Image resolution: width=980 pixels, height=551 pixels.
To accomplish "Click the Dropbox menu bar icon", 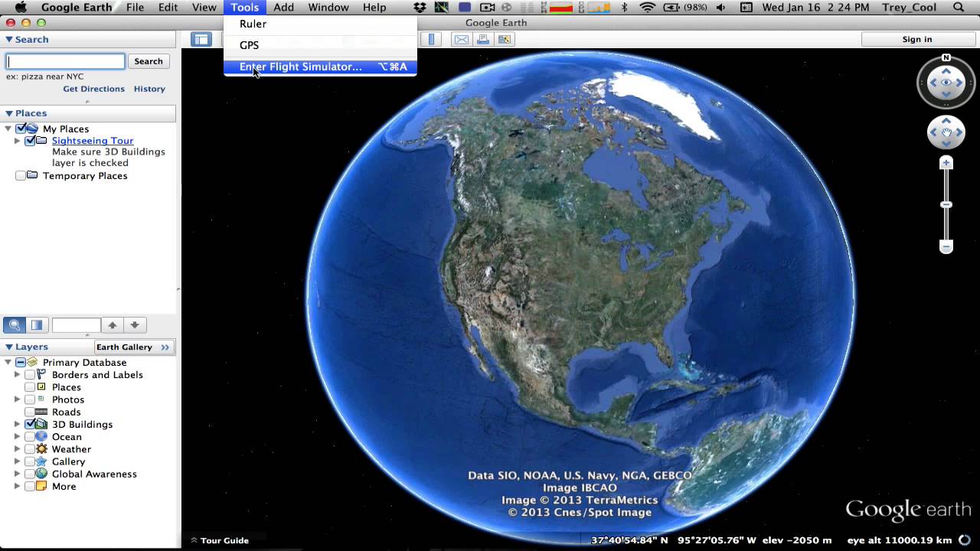I will (420, 8).
